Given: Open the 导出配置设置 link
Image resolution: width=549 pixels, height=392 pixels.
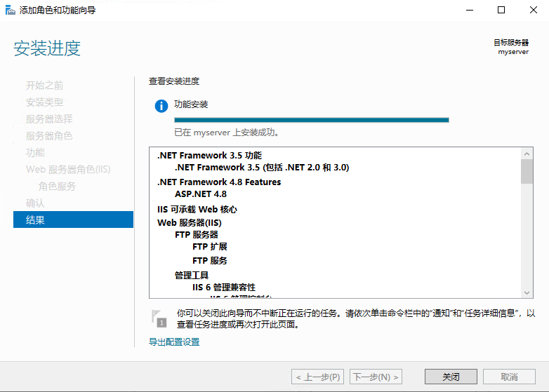Looking at the screenshot, I should coord(174,342).
